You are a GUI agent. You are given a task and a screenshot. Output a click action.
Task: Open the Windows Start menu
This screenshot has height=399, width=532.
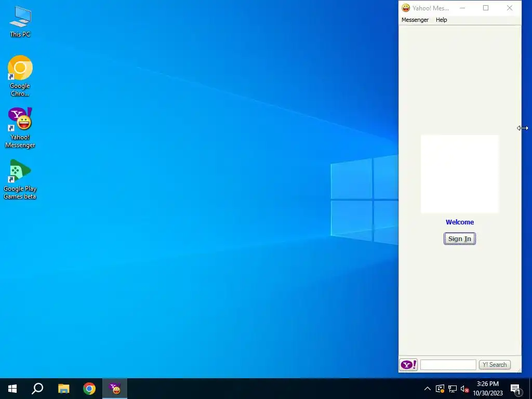coord(12,389)
